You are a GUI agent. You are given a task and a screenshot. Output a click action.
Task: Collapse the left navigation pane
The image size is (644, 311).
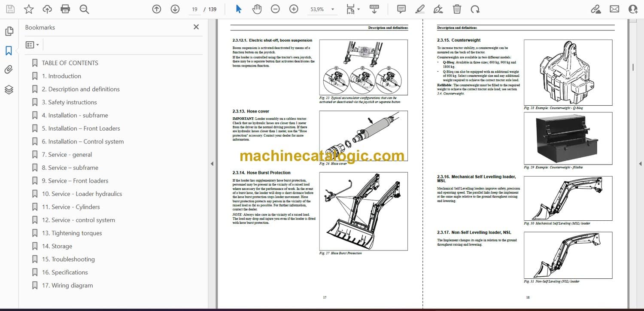(x=211, y=164)
